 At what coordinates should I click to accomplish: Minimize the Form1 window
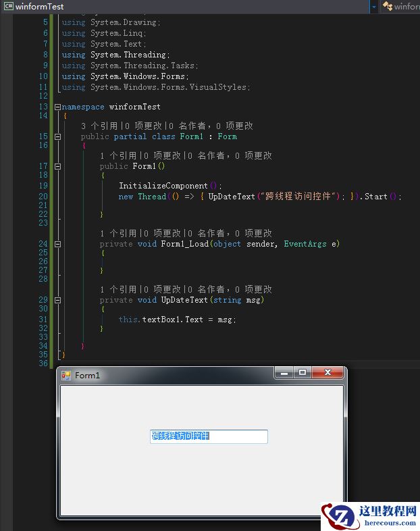(x=284, y=373)
